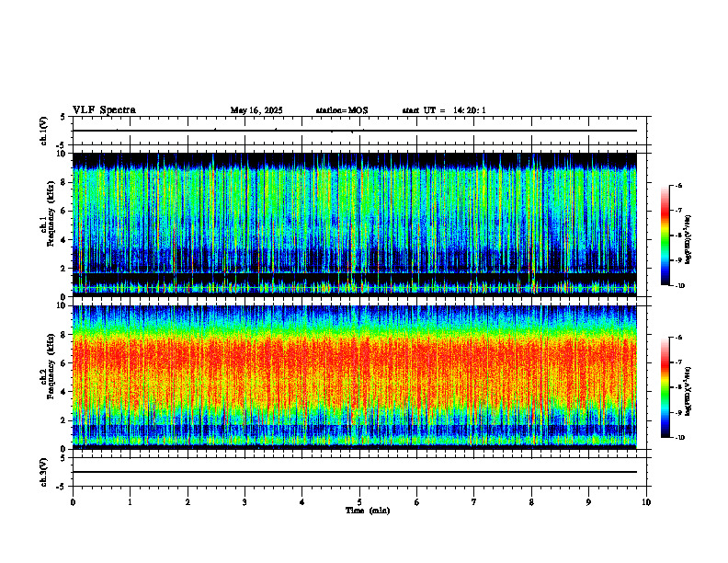Viewport: 728px width, 563px height.
Task: Select the ch.2 colorbar log(PSD) units label
Action: [688, 391]
